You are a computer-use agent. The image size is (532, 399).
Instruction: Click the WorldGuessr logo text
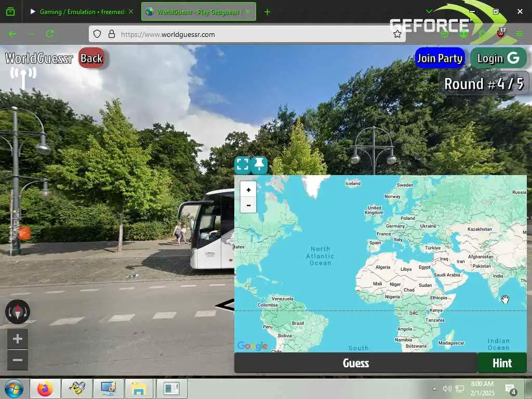[x=39, y=58]
